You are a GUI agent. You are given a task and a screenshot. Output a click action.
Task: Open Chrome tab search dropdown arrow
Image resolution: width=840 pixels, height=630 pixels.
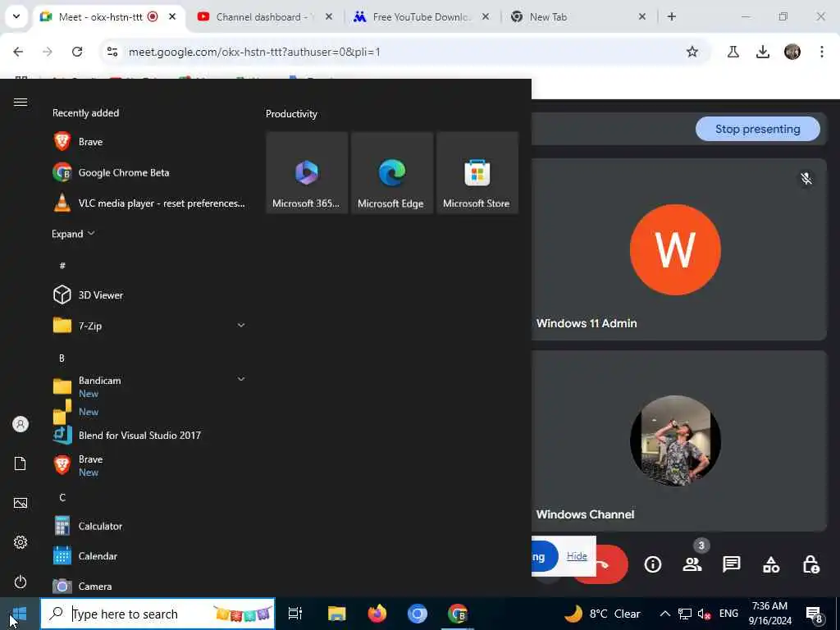(x=16, y=16)
